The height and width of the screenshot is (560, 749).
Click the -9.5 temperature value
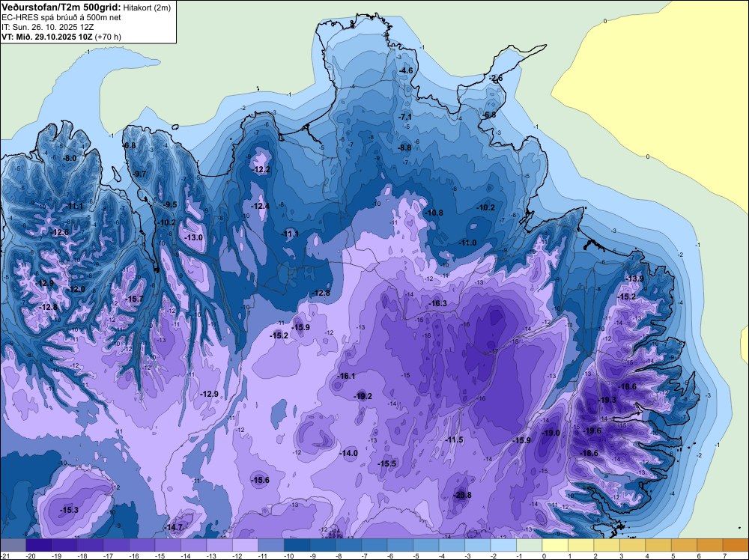tap(169, 205)
